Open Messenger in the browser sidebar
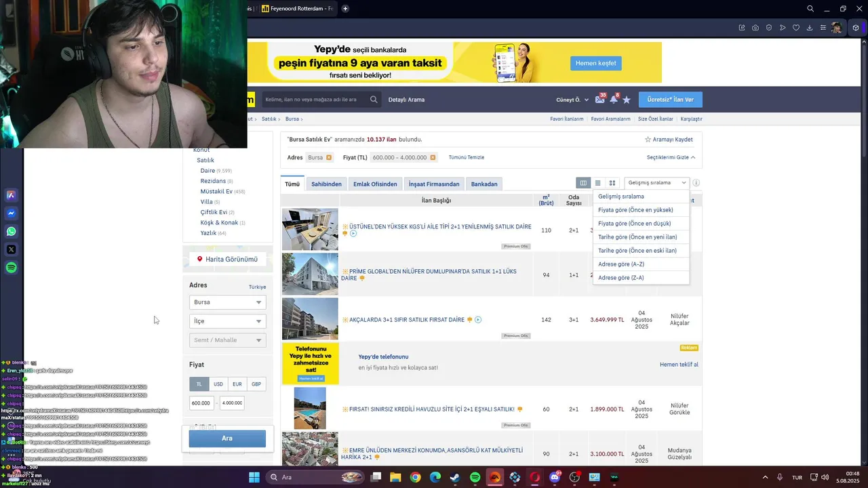This screenshot has height=488, width=868. (12, 213)
